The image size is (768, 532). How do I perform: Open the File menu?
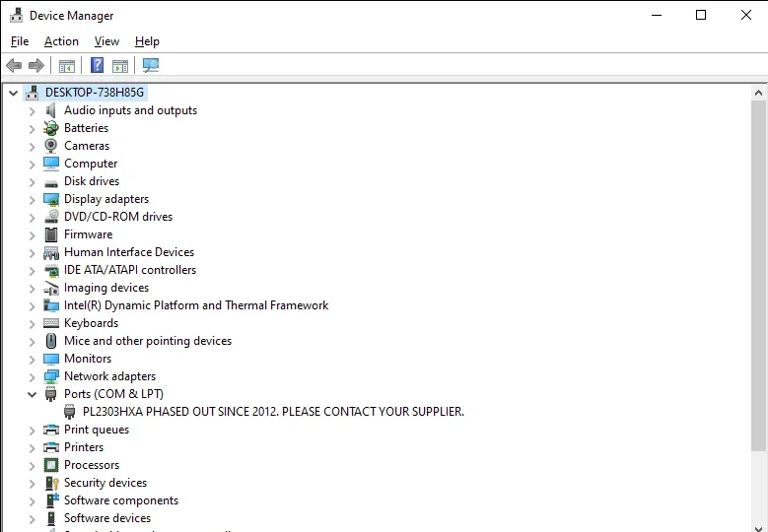[20, 41]
